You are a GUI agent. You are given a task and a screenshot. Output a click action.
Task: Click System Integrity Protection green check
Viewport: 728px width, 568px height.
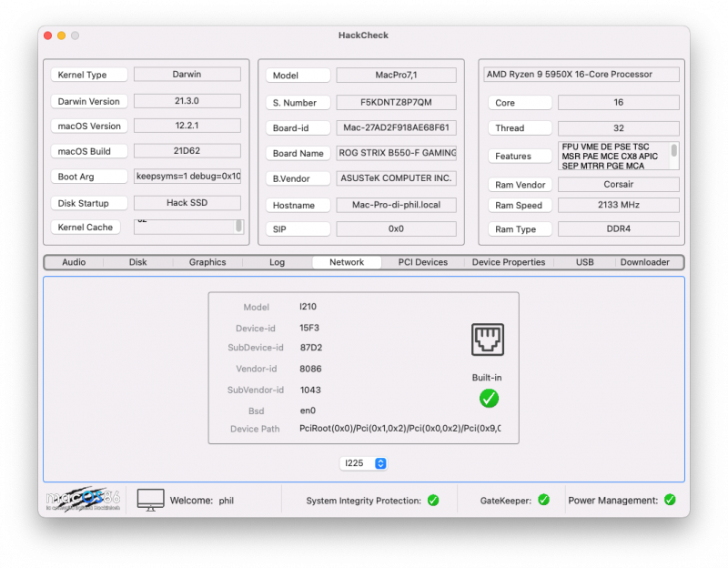tap(433, 501)
